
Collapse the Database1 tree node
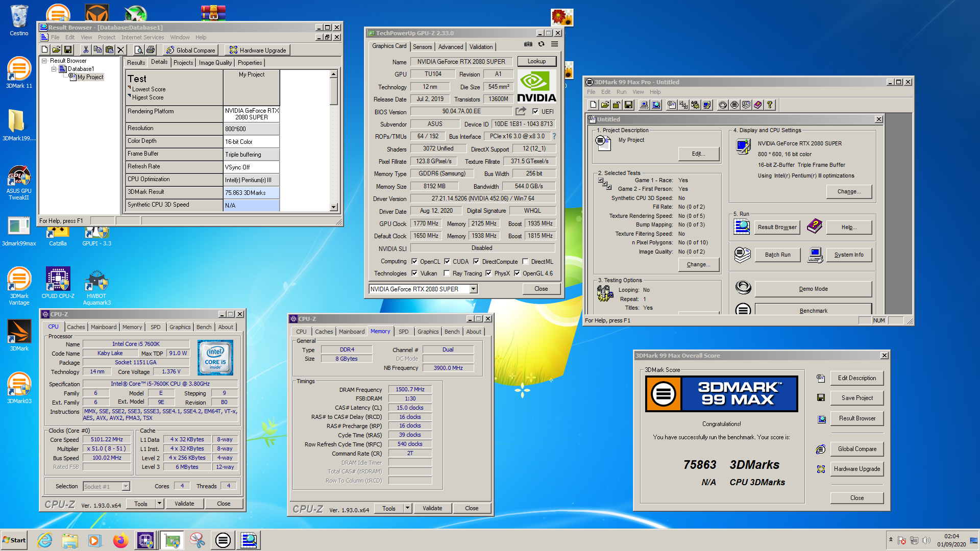click(54, 69)
